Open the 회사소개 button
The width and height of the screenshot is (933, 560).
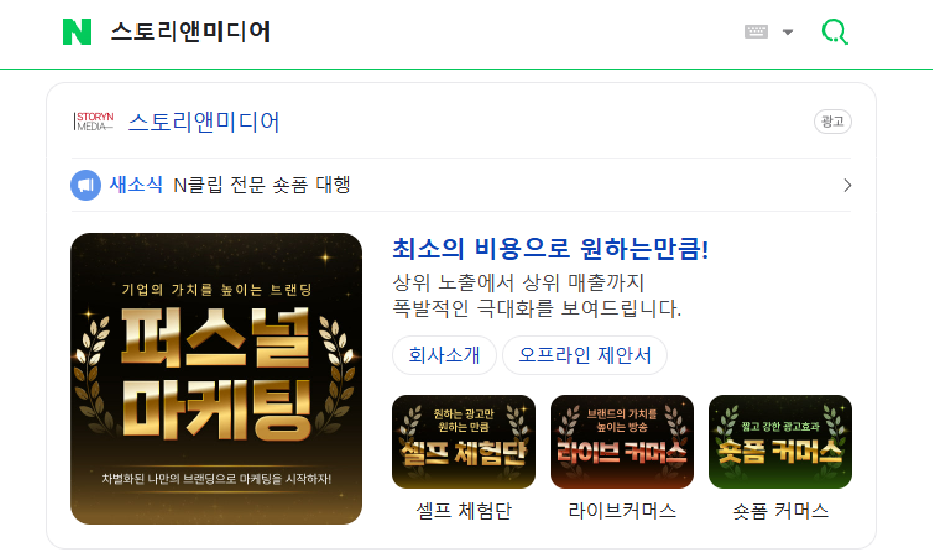tap(444, 355)
